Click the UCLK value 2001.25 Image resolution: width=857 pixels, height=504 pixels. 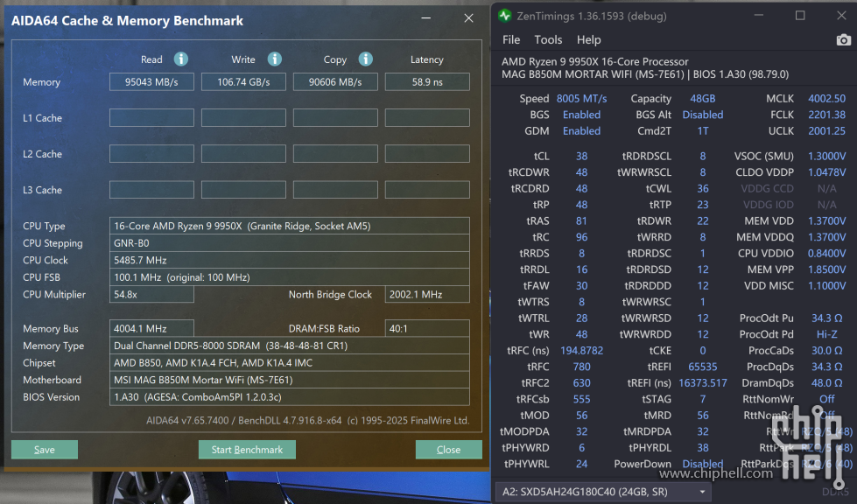coord(826,131)
